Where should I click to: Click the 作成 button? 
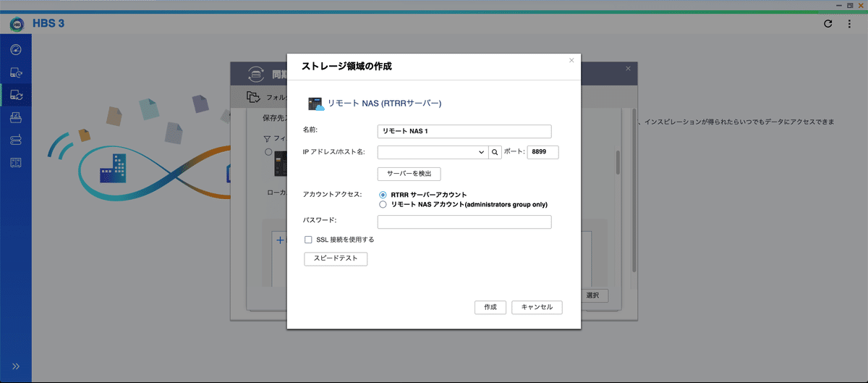[x=490, y=307]
